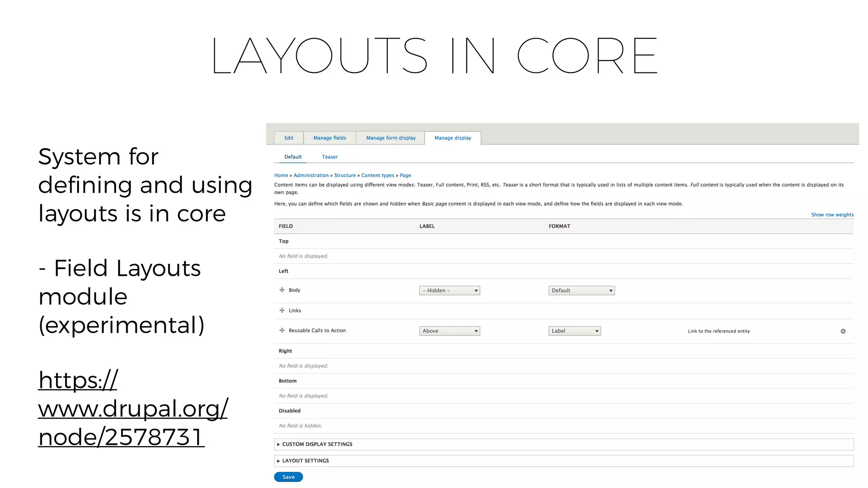This screenshot has height=488, width=868.
Task: Click the Disabled region heading row
Action: (564, 411)
